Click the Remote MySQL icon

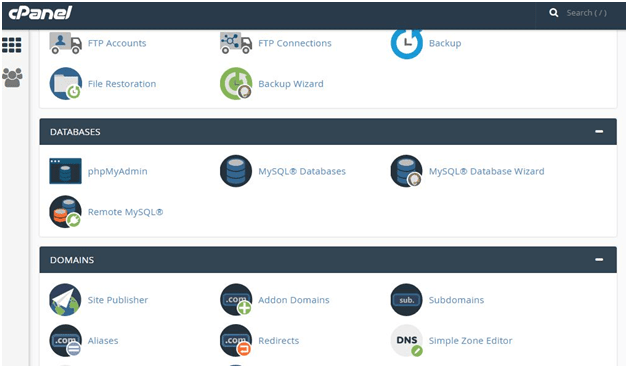(65, 211)
